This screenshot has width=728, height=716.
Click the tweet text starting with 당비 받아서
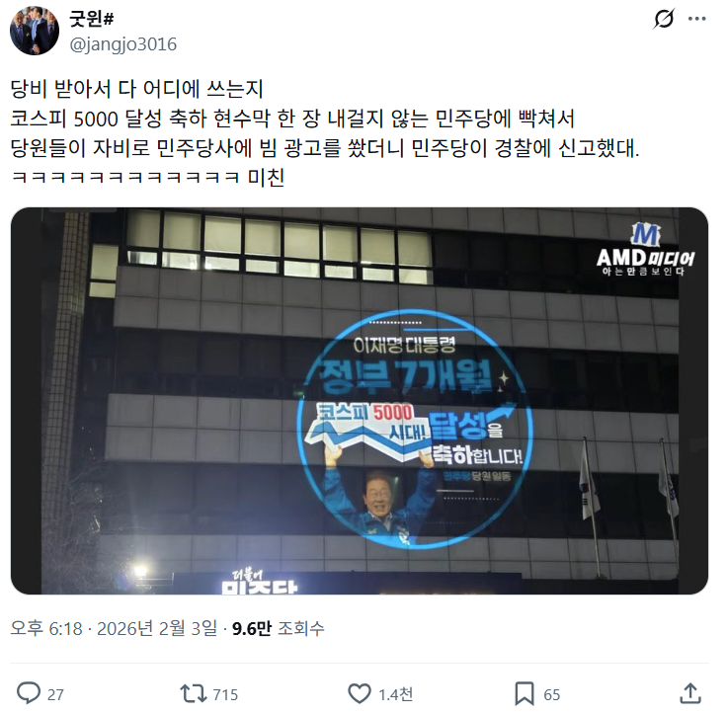click(325, 133)
